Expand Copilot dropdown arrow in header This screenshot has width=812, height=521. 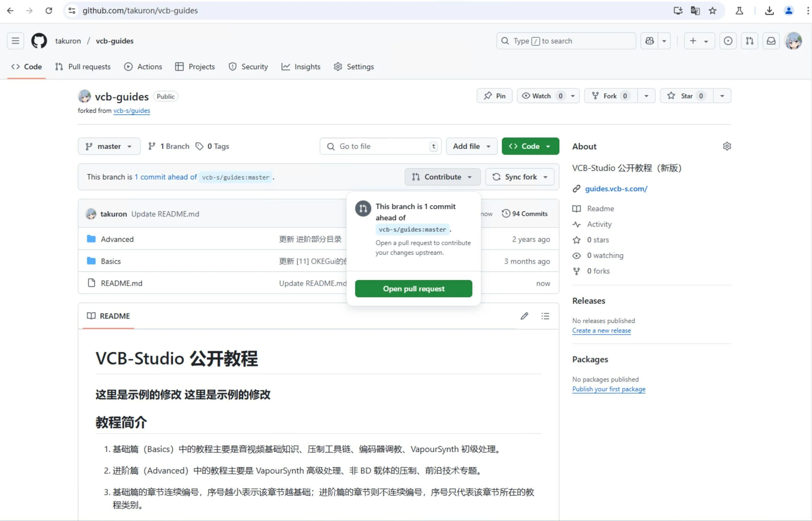[664, 41]
